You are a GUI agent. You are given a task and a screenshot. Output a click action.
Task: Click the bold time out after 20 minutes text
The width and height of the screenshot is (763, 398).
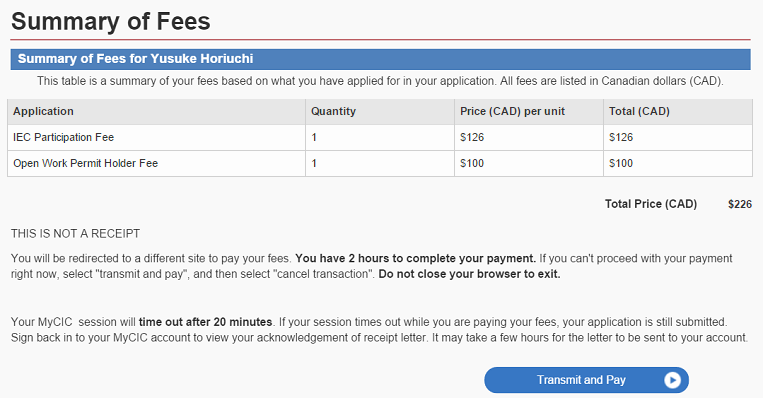[205, 322]
